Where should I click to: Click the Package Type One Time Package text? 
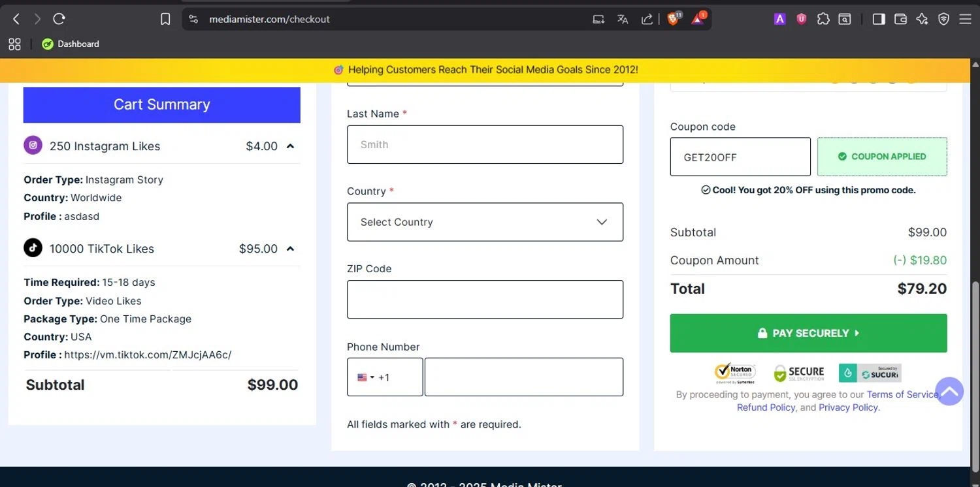[108, 319]
